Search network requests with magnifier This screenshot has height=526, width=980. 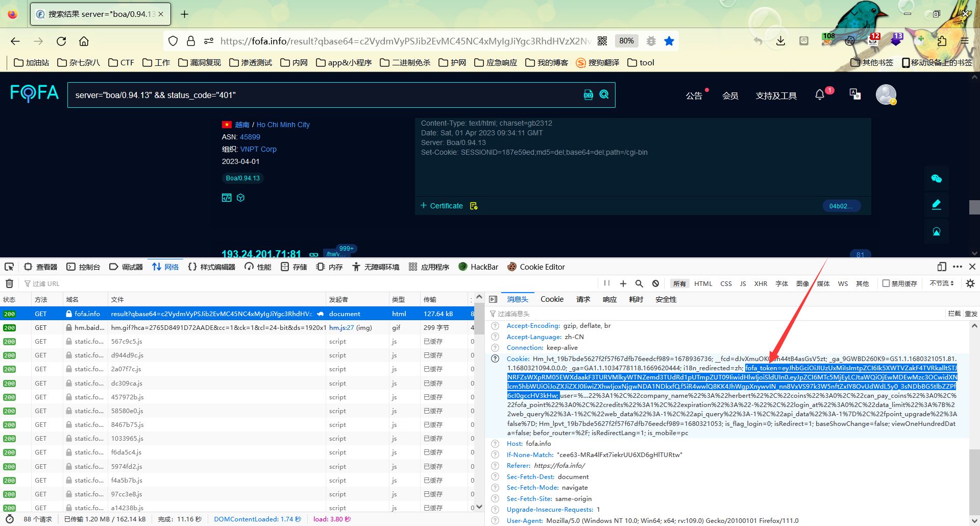point(639,283)
